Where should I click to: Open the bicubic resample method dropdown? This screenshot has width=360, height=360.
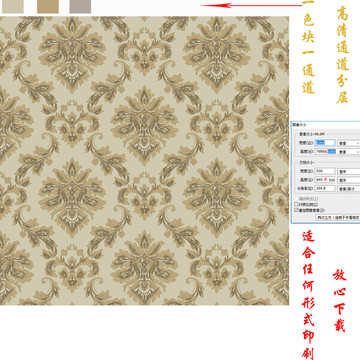click(338, 217)
